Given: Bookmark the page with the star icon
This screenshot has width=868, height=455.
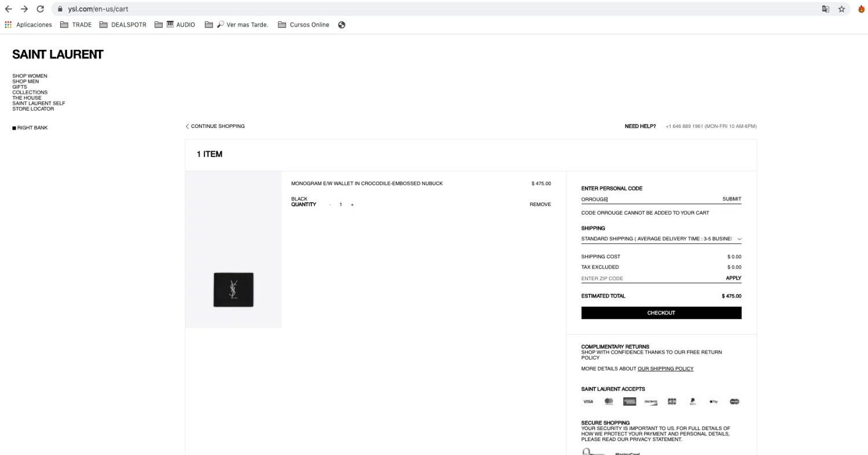Looking at the screenshot, I should click(x=843, y=9).
